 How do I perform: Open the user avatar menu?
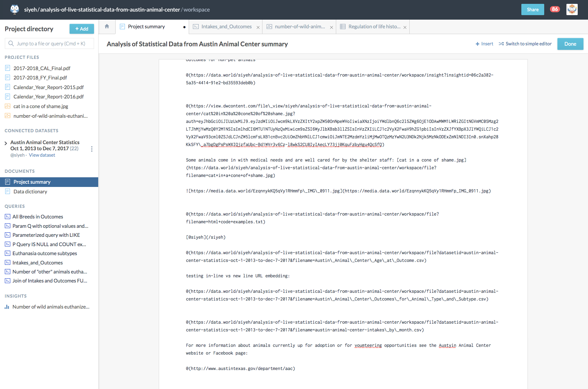[572, 9]
